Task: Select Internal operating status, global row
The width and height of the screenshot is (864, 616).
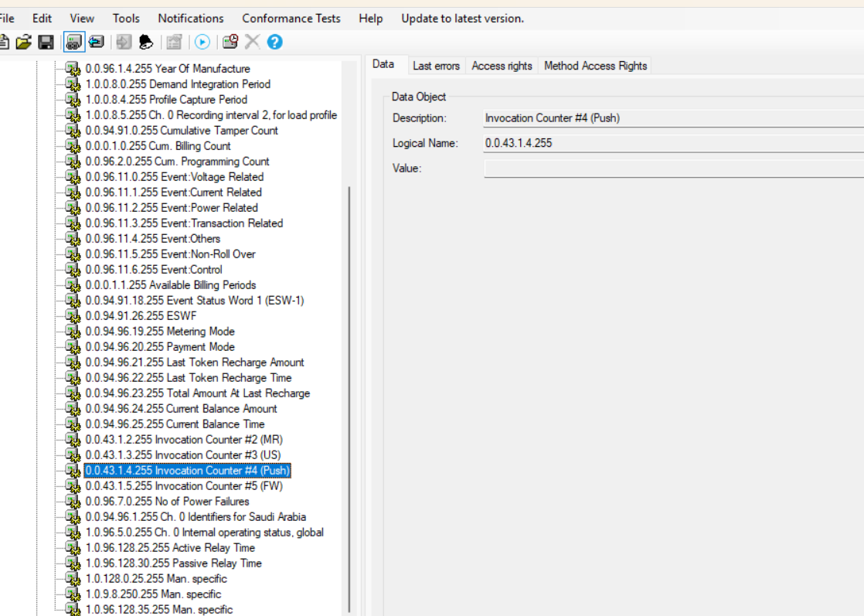Action: point(205,533)
